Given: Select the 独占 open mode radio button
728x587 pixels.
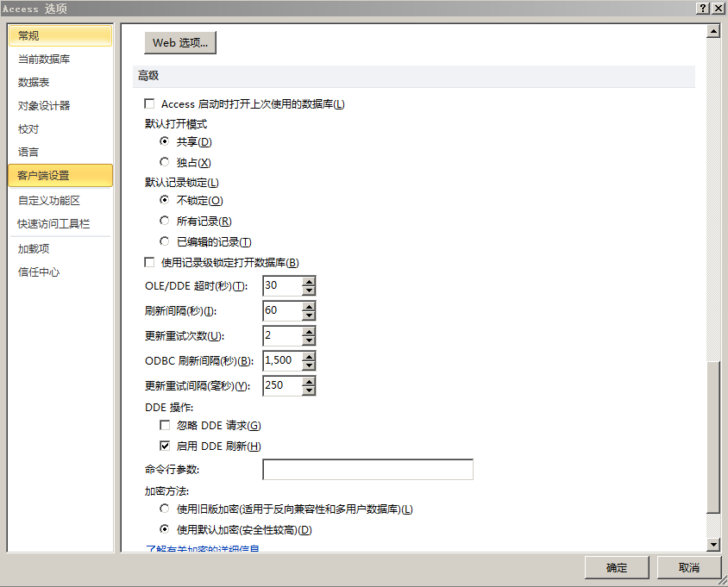Looking at the screenshot, I should click(165, 162).
